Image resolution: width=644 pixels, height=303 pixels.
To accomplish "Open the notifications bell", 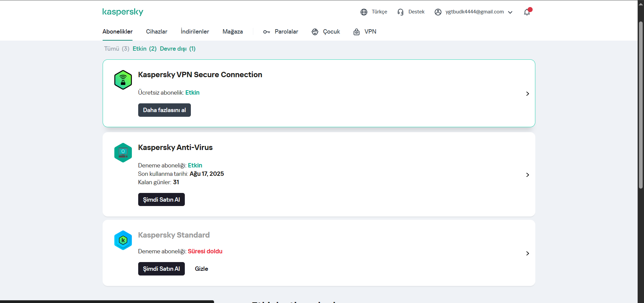I will [527, 12].
